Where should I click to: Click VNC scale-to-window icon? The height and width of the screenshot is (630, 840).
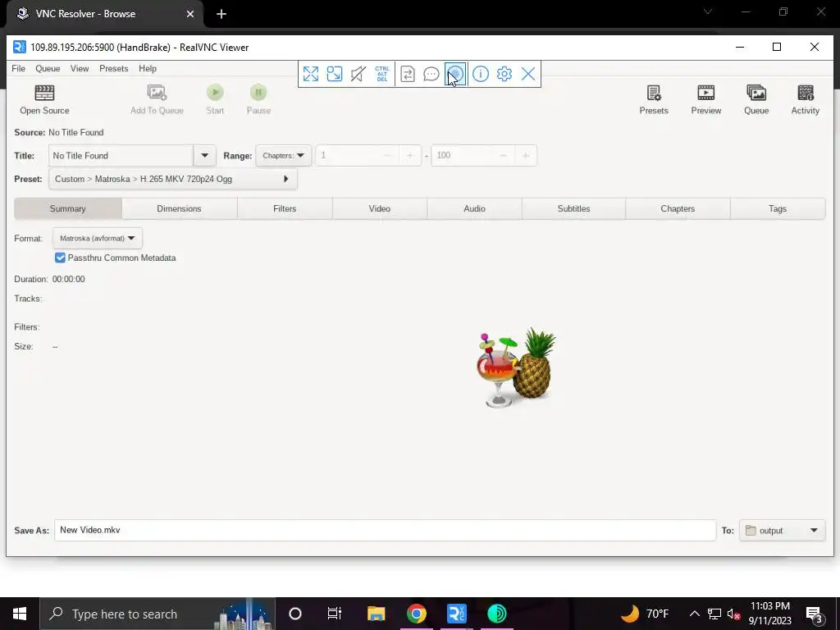point(335,74)
